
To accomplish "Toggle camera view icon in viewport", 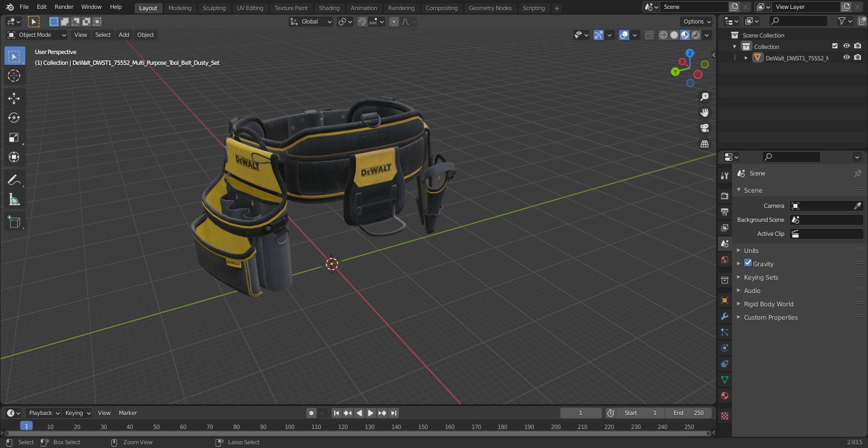I will 704,128.
